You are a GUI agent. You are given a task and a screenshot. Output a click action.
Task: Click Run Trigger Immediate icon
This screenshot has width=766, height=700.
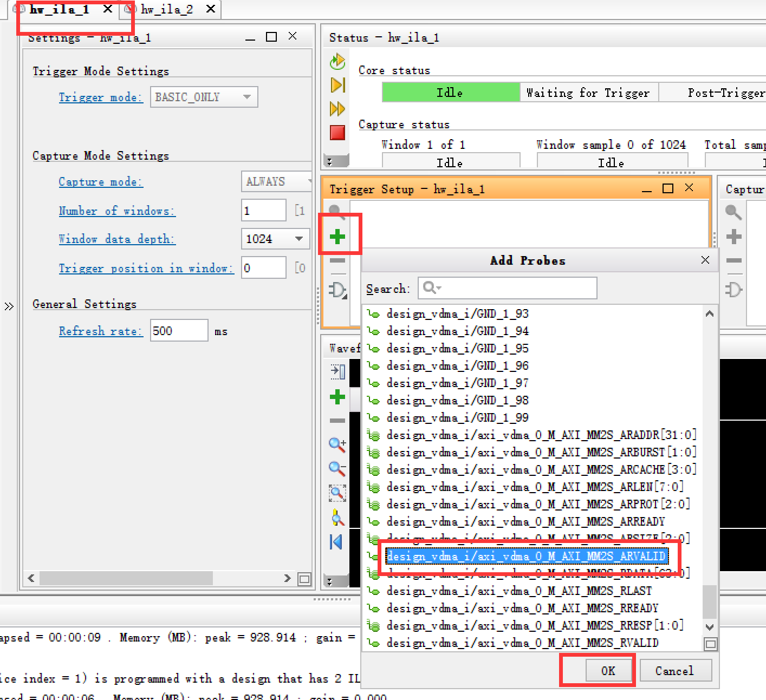coord(337,85)
